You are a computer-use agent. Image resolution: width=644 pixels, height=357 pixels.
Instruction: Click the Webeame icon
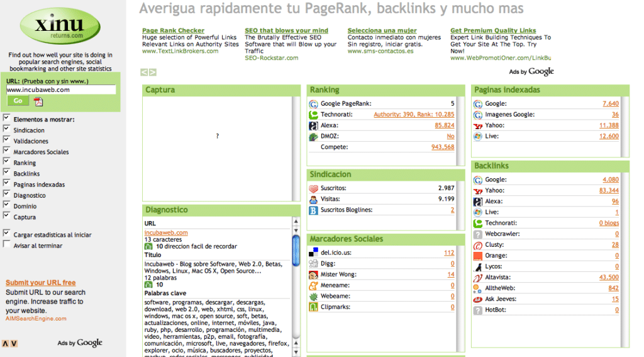[313, 297]
